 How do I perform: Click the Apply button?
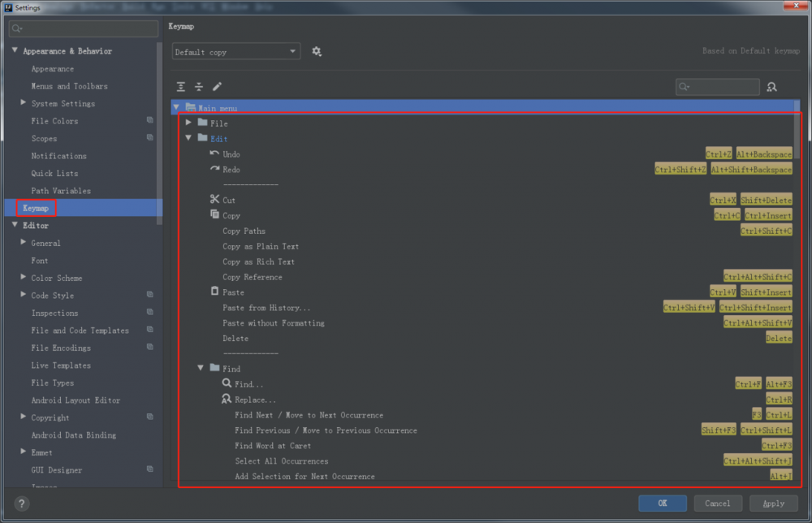(x=773, y=504)
